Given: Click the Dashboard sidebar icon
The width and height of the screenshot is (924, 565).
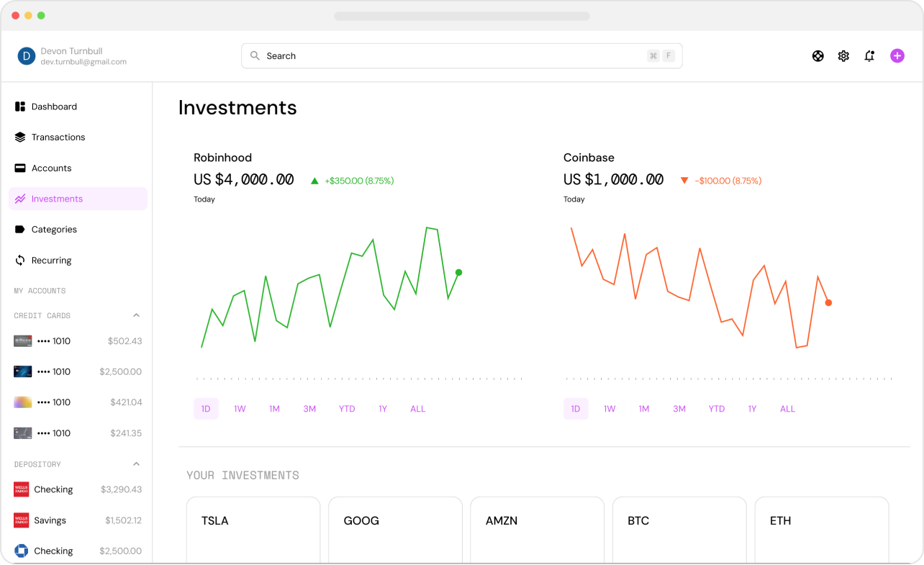Looking at the screenshot, I should click(20, 107).
